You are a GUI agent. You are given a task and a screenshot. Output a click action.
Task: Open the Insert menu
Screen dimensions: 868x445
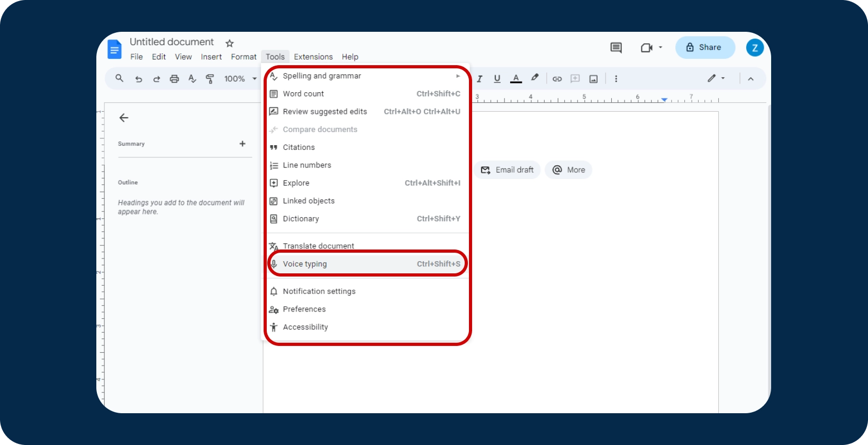[x=211, y=57]
